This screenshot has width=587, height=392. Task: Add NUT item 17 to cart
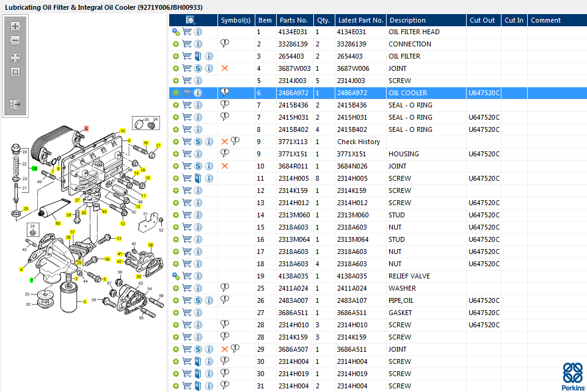[187, 252]
